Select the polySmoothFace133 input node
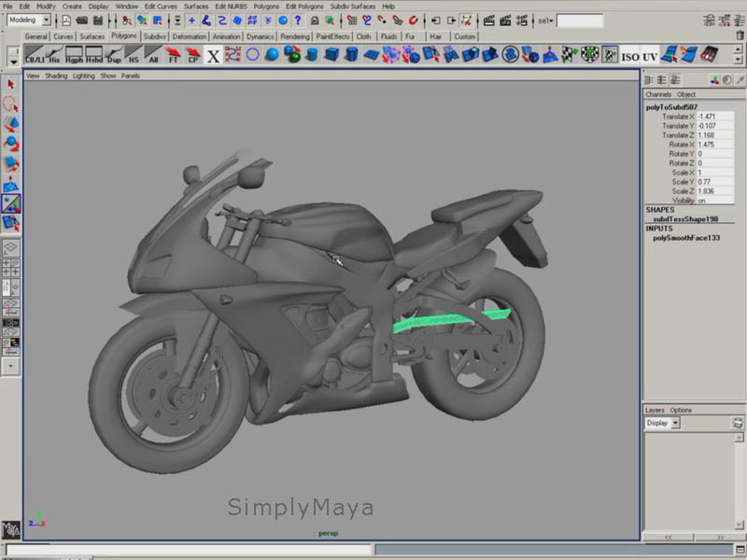747x560 pixels. [686, 238]
